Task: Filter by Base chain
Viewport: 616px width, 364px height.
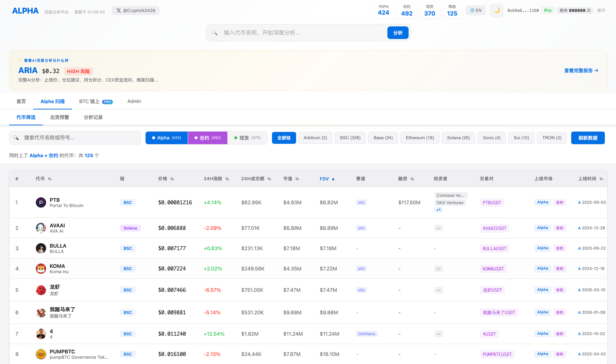Action: [383, 138]
